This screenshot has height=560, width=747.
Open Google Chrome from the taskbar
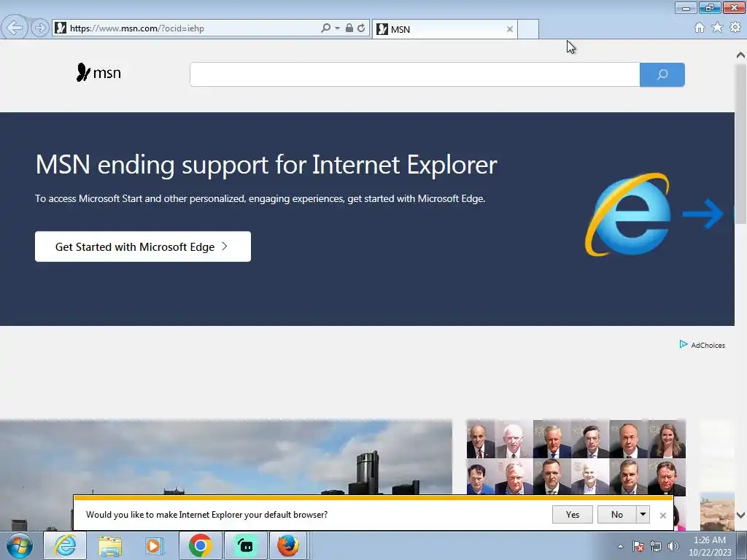click(200, 545)
